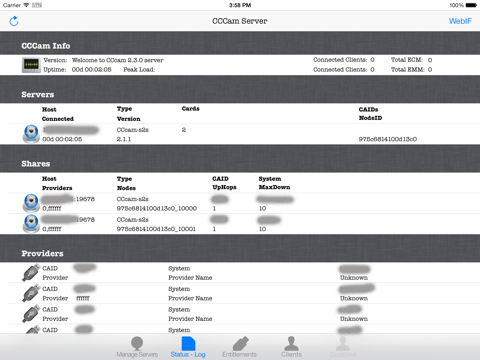Image resolution: width=480 pixels, height=360 pixels.
Task: Click the Total ECM label
Action: point(407,60)
